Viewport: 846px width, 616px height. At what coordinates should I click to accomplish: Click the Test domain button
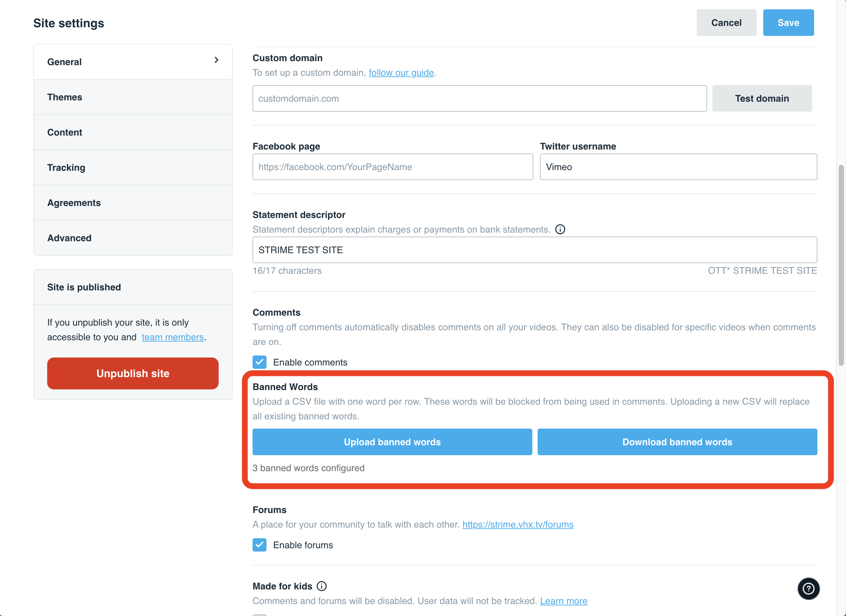[762, 98]
